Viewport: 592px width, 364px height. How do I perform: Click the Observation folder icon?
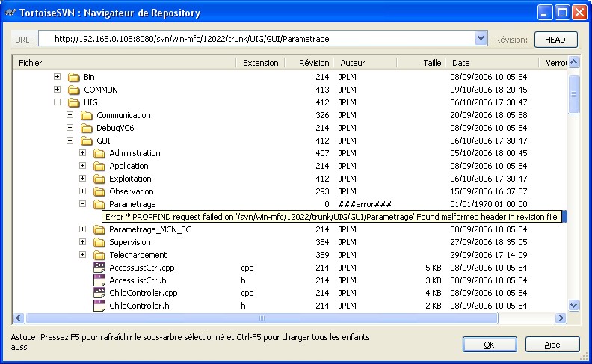pyautogui.click(x=99, y=192)
